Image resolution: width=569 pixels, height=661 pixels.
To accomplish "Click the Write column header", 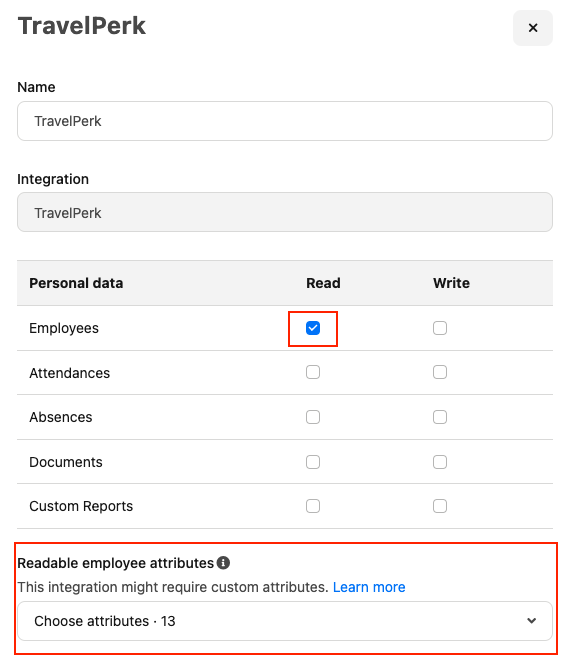I will coord(451,283).
